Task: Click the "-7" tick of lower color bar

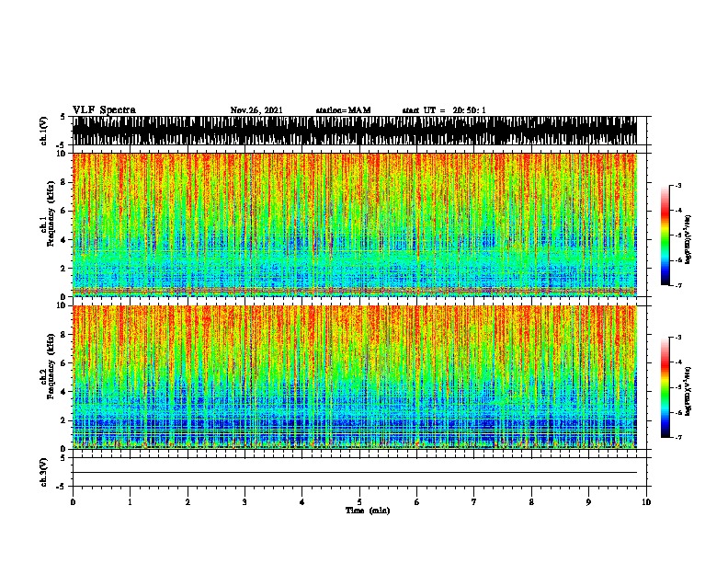Action: [x=678, y=437]
